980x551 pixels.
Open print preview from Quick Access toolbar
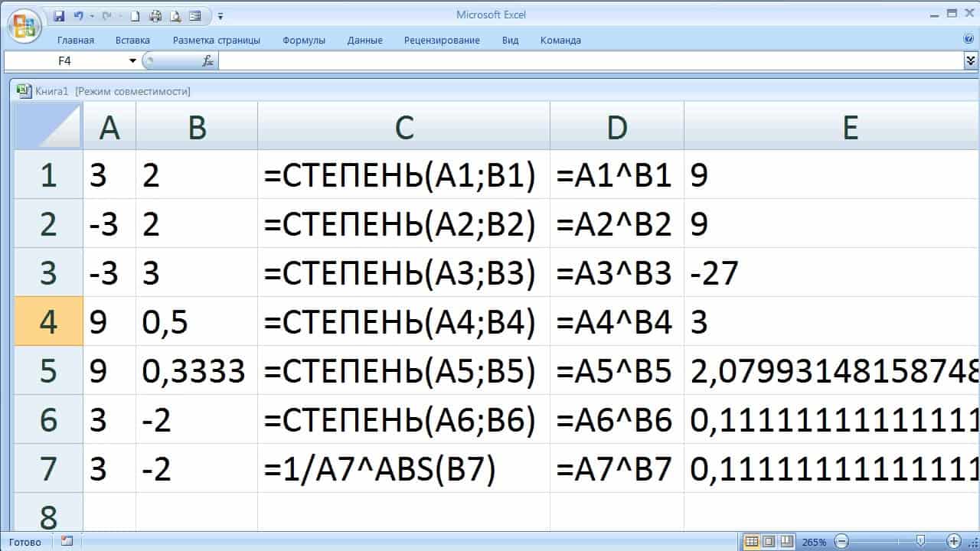pyautogui.click(x=175, y=15)
